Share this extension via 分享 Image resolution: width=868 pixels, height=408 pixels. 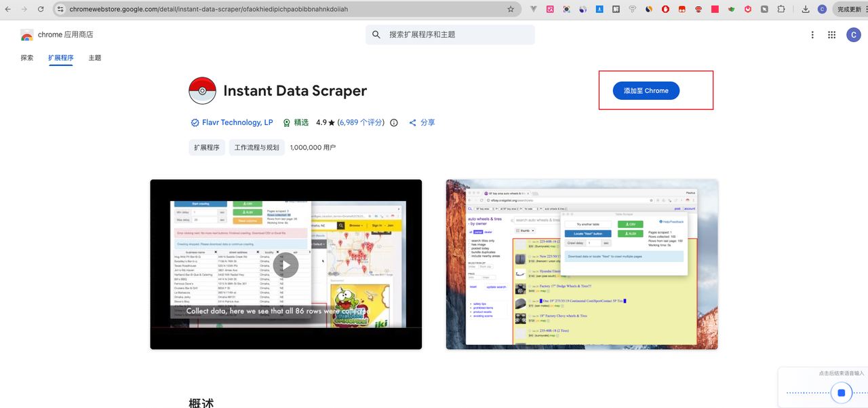[x=422, y=123]
